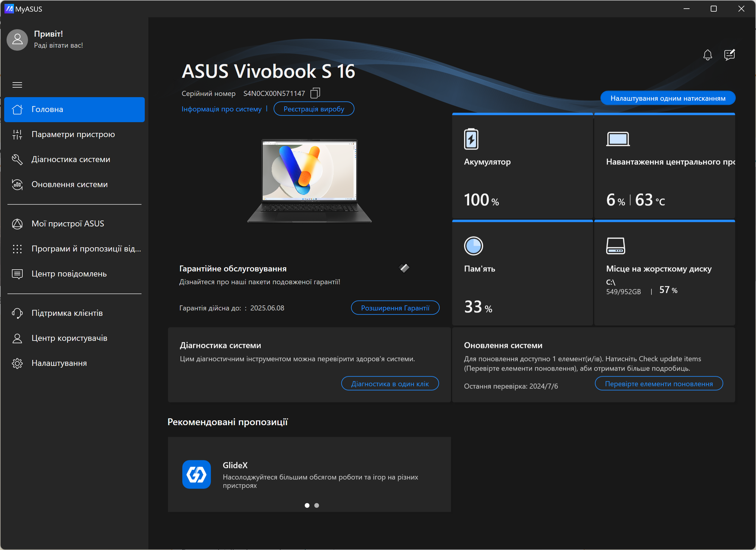
Task: Open the feedback note icon
Action: (729, 55)
